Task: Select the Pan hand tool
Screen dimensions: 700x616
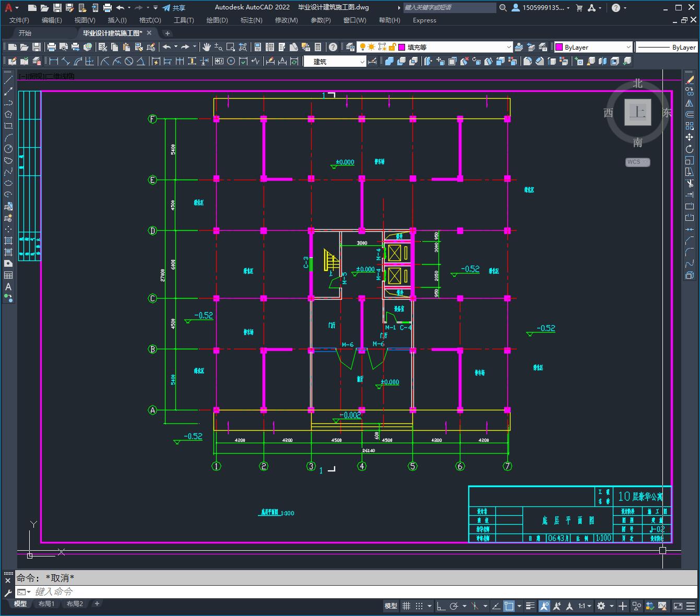Action: [206, 47]
